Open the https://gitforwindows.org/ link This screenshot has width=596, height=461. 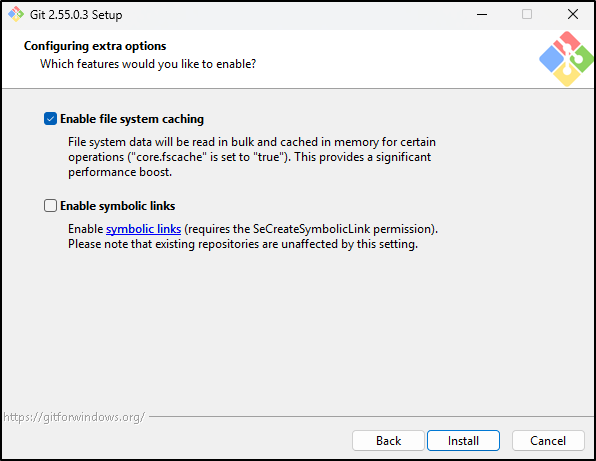74,417
